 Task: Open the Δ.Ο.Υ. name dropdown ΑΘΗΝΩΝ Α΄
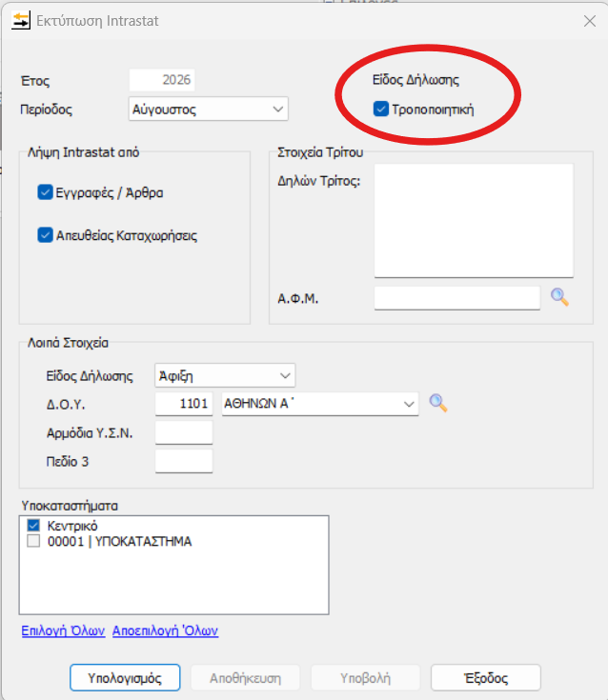320,404
